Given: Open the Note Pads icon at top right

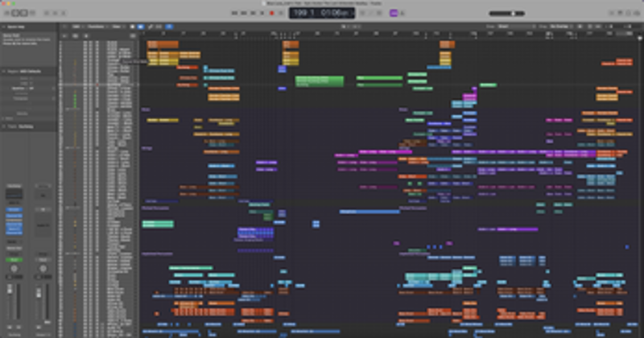Looking at the screenshot, I should tap(620, 13).
